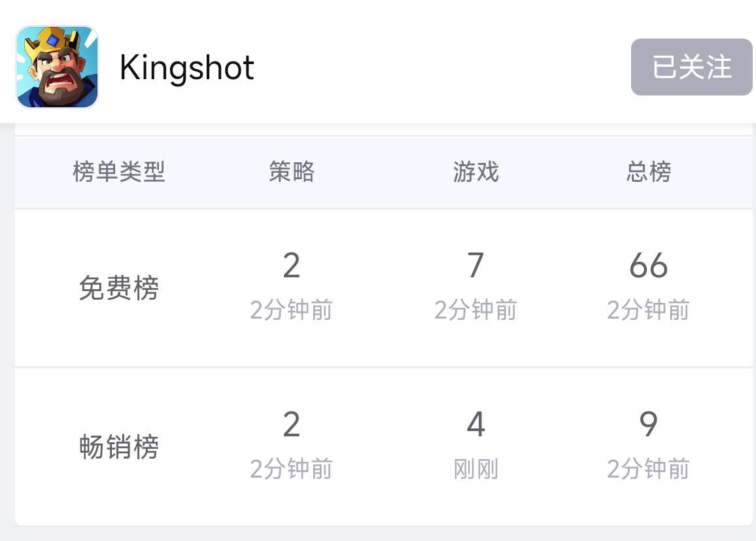View top grossing games rank 4
Viewport: 756px width, 541px height.
pos(475,425)
